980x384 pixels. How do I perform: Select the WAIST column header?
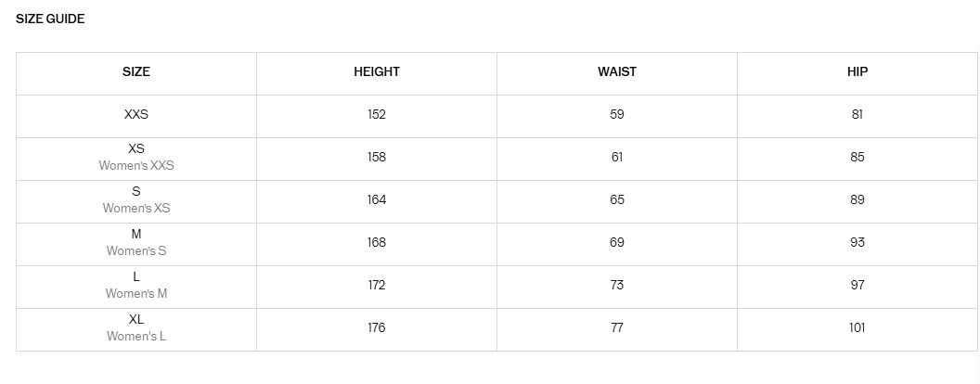pos(617,72)
